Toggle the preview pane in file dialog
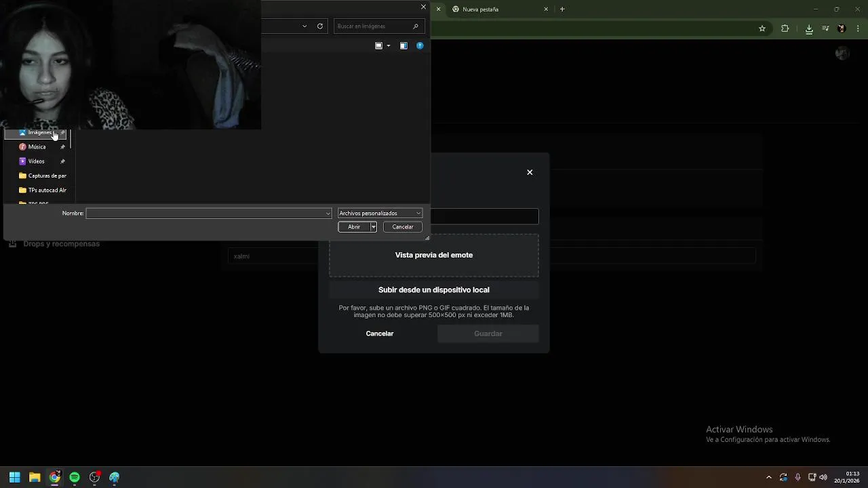 (x=403, y=45)
